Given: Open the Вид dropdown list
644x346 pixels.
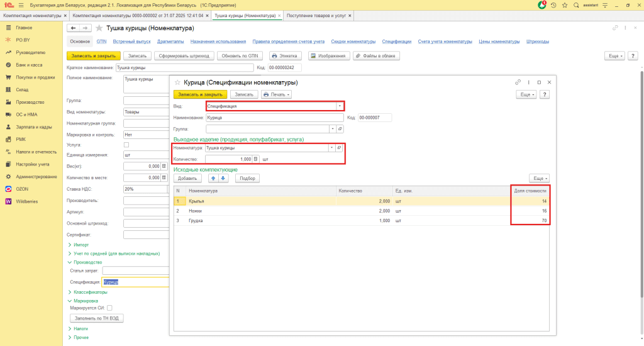Looking at the screenshot, I should [x=340, y=106].
